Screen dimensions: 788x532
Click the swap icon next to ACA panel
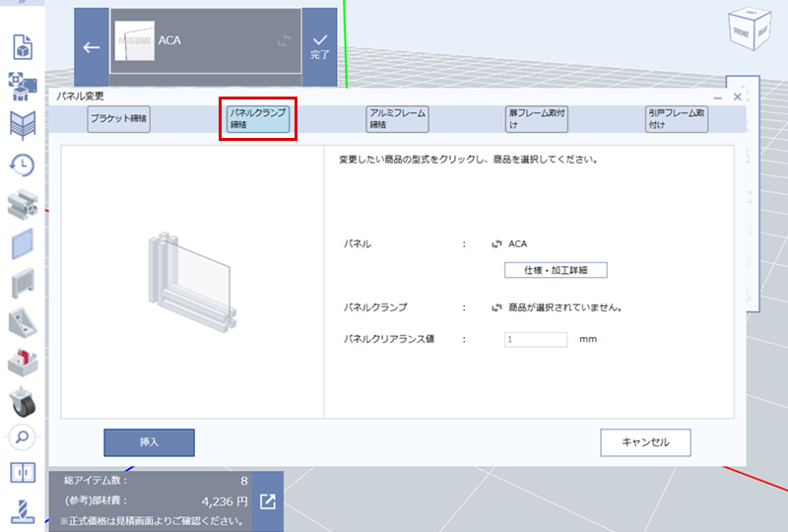pos(496,243)
